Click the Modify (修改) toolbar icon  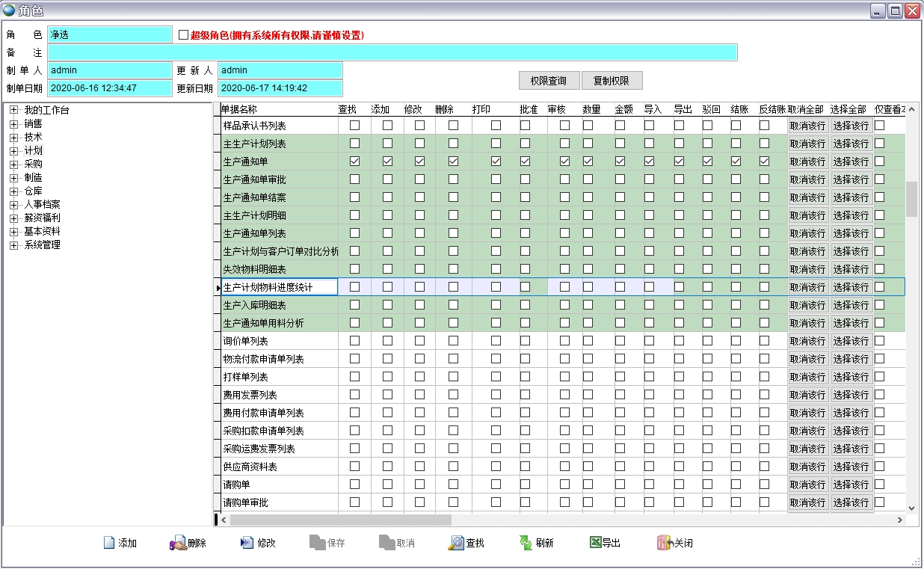click(x=247, y=543)
